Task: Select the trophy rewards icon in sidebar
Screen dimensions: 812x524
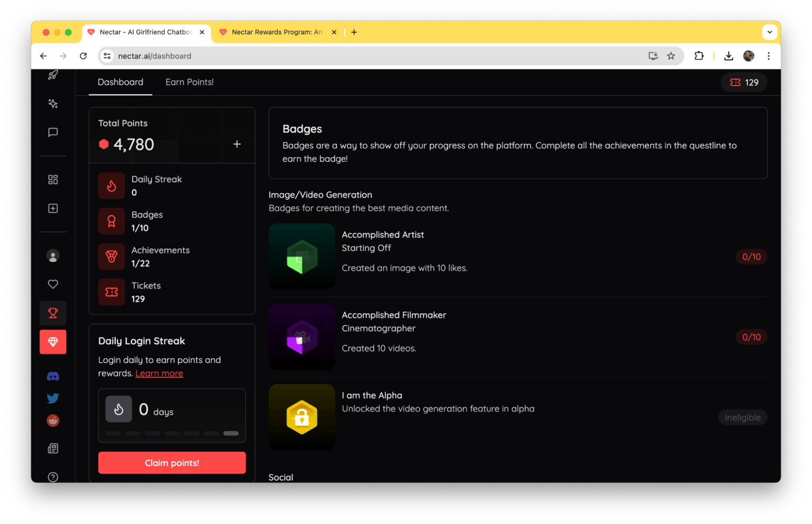Action: [53, 313]
